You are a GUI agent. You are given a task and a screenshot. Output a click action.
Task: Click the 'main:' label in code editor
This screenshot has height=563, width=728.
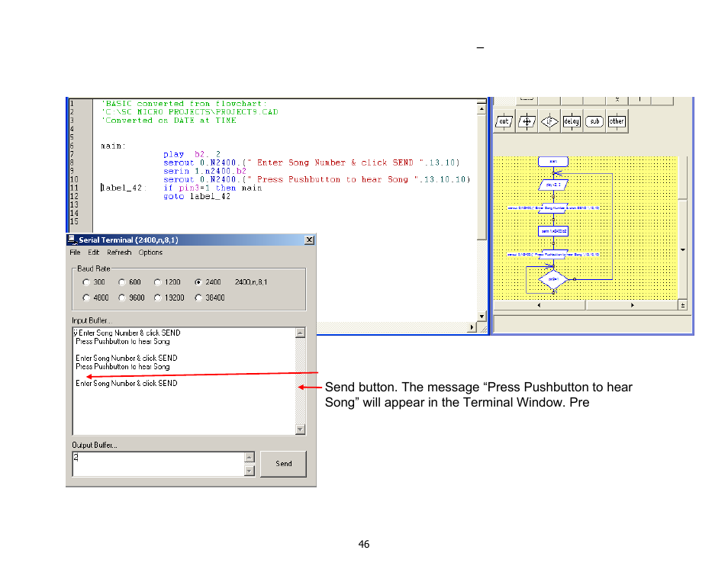coord(113,146)
